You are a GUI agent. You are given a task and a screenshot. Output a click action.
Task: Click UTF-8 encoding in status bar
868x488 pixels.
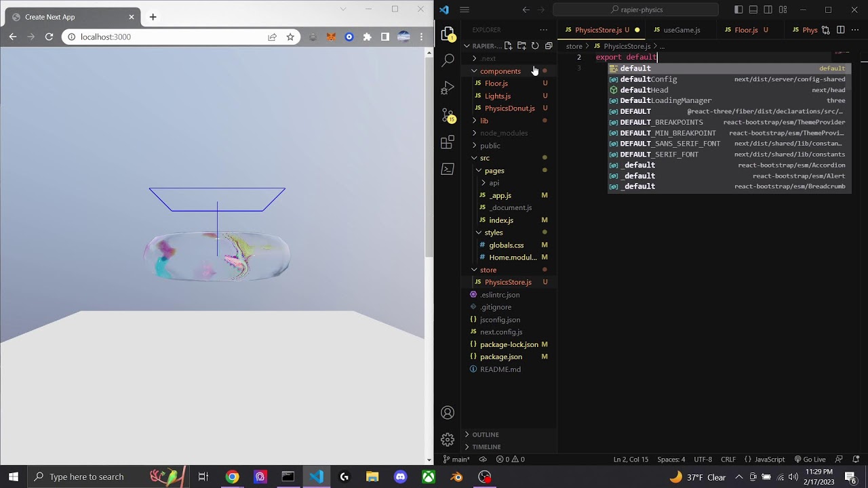click(703, 459)
